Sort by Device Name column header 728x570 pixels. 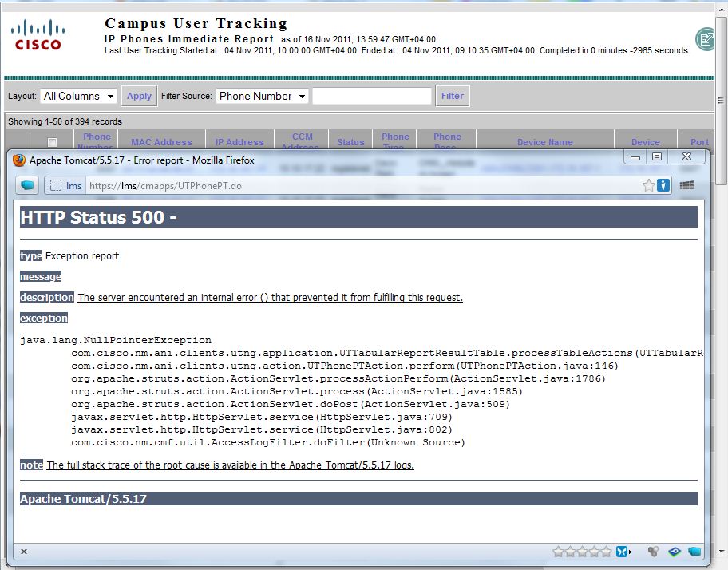click(x=544, y=142)
